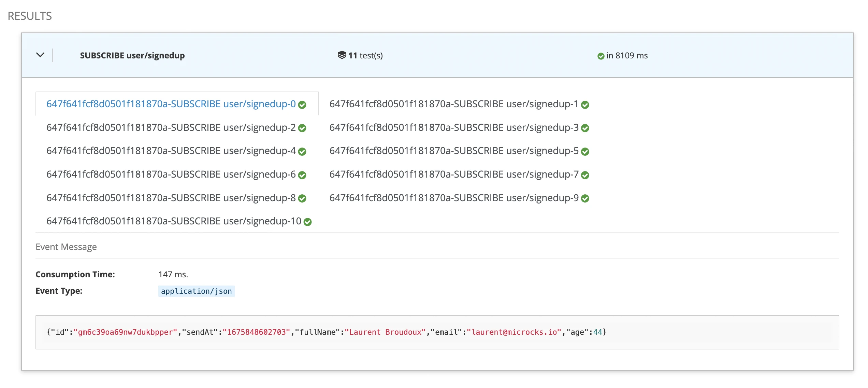
Task: Open the signedup-5 test tab
Action: coord(453,151)
